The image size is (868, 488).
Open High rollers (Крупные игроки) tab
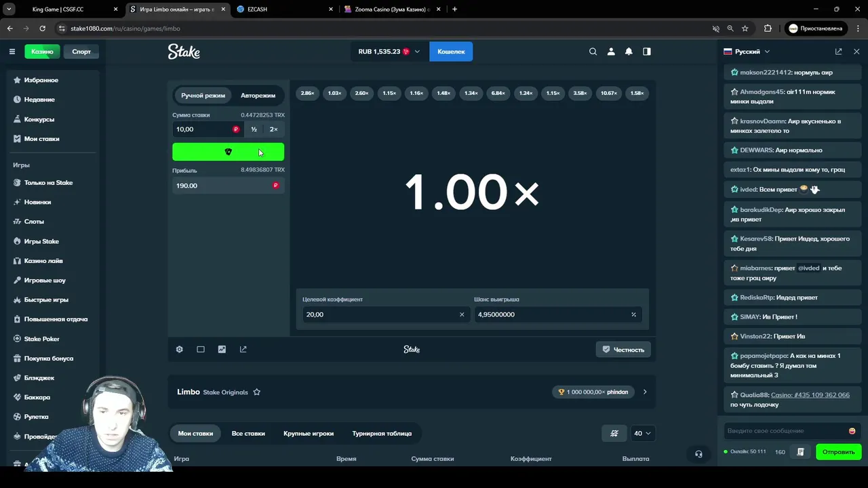coord(309,433)
